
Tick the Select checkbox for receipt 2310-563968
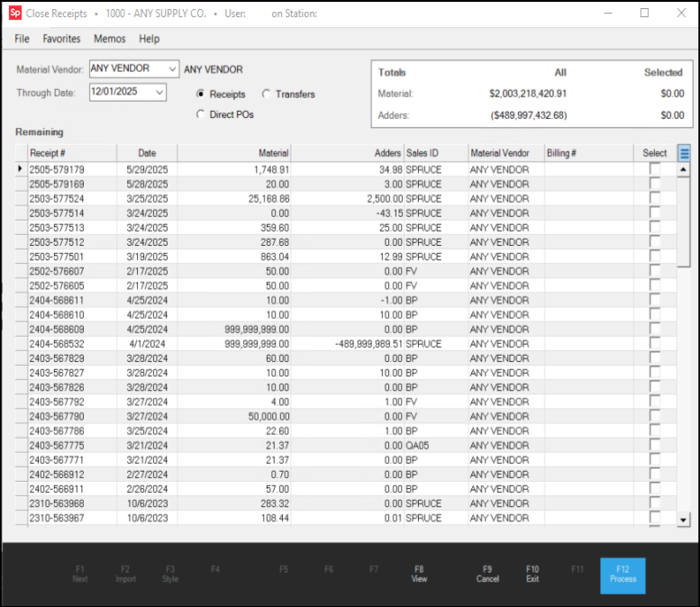point(654,503)
